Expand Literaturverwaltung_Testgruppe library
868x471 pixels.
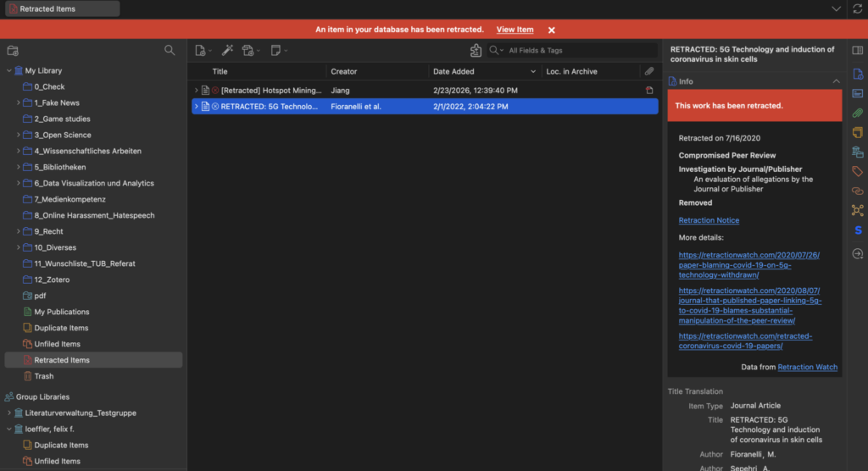[8, 413]
